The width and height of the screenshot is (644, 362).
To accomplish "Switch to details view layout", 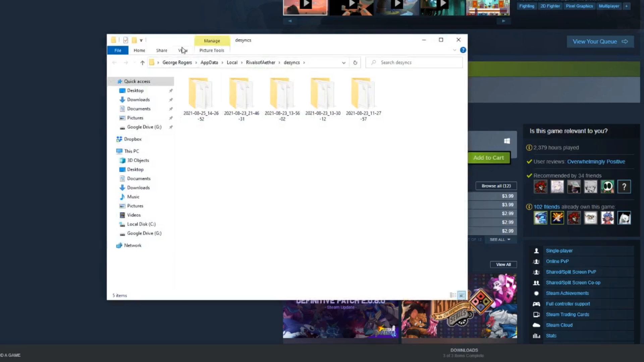I will coord(453,295).
